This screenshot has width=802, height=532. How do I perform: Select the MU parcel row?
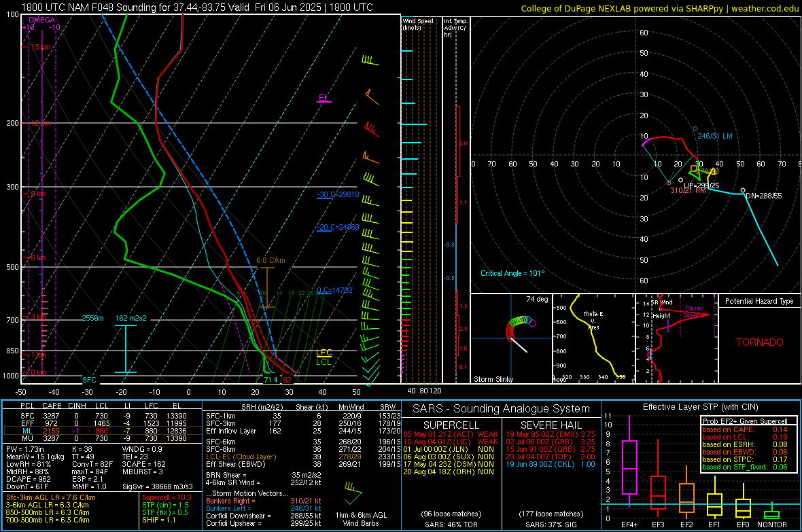click(103, 438)
